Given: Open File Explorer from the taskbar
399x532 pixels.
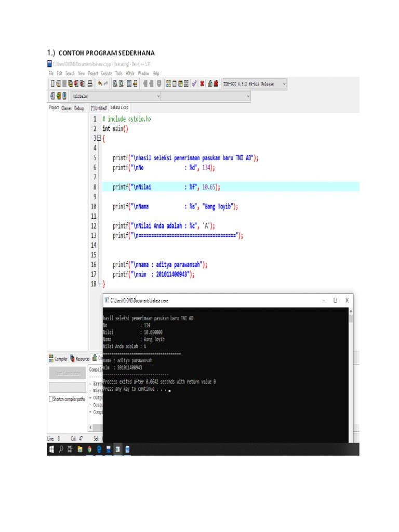Looking at the screenshot, I should tap(80, 449).
